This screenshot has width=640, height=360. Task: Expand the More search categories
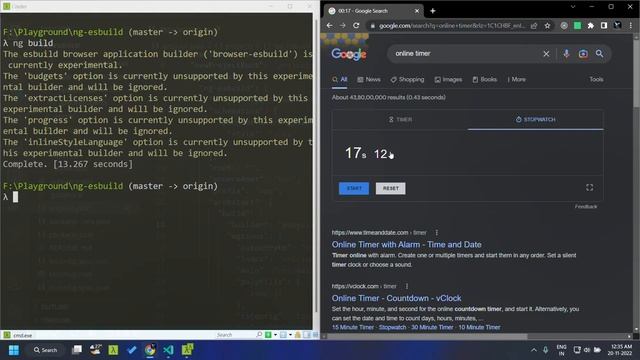516,80
